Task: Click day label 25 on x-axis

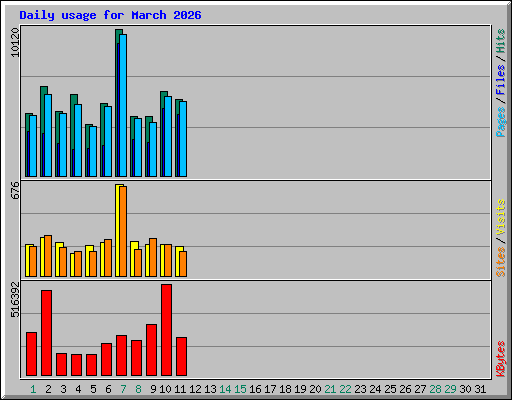Action: (390, 389)
